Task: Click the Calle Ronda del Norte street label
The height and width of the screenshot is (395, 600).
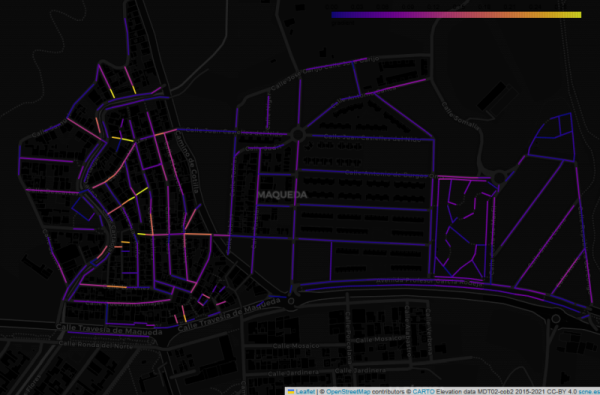Action: coord(96,344)
